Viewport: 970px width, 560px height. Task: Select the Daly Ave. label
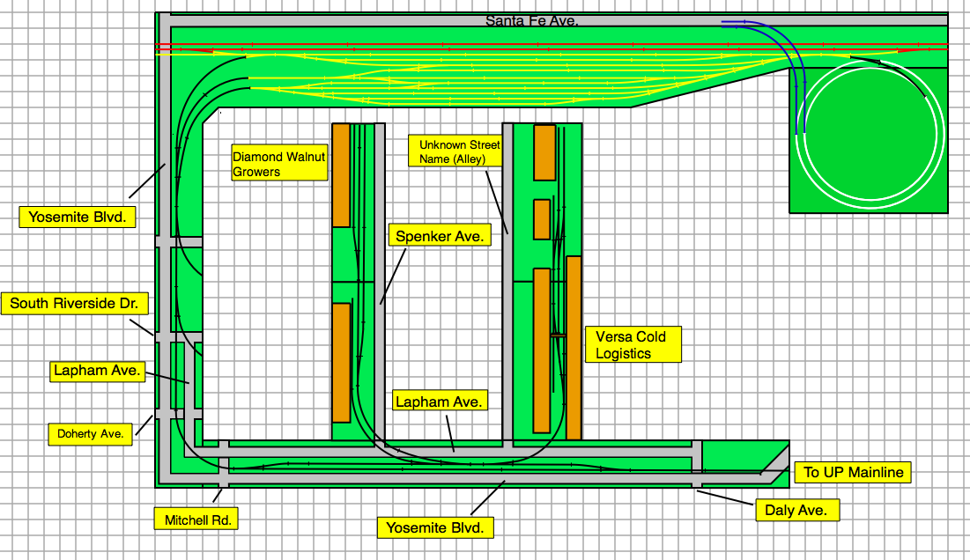point(796,510)
